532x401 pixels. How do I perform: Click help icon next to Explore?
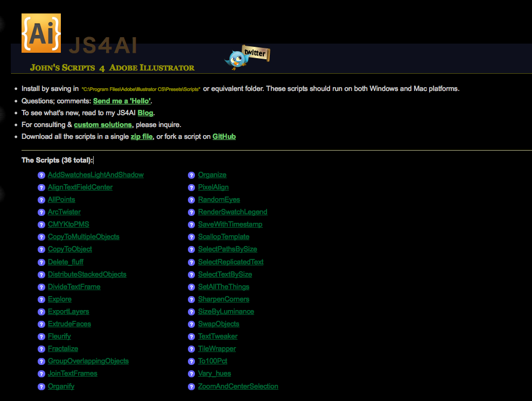coord(41,300)
